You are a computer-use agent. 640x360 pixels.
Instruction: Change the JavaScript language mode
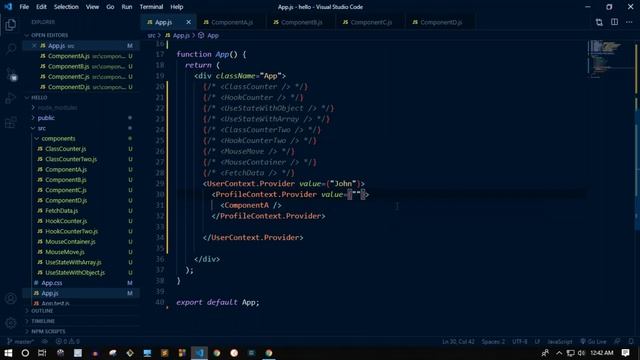(560, 341)
